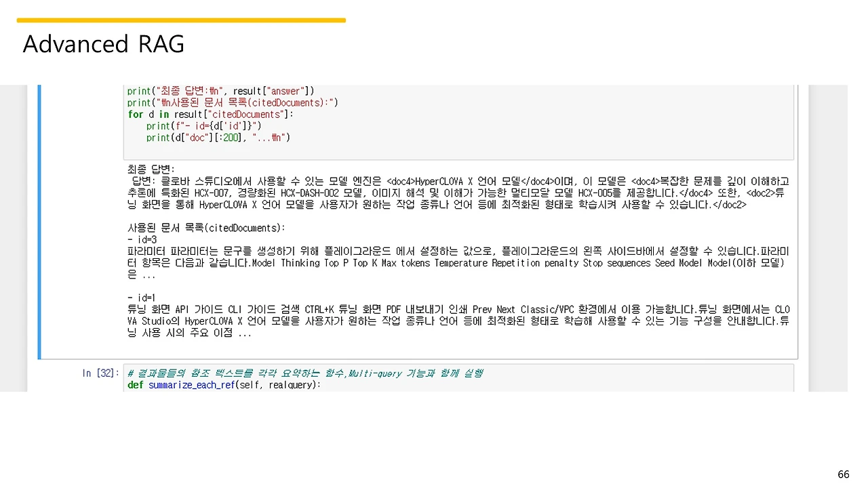The width and height of the screenshot is (868, 488).
Task: Select the - id=1 document entry
Action: [143, 297]
